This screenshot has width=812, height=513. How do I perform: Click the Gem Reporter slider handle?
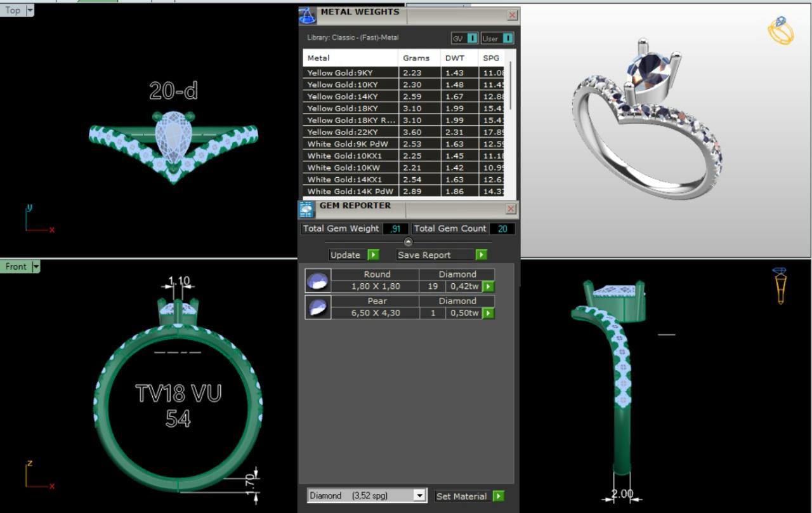tap(408, 242)
